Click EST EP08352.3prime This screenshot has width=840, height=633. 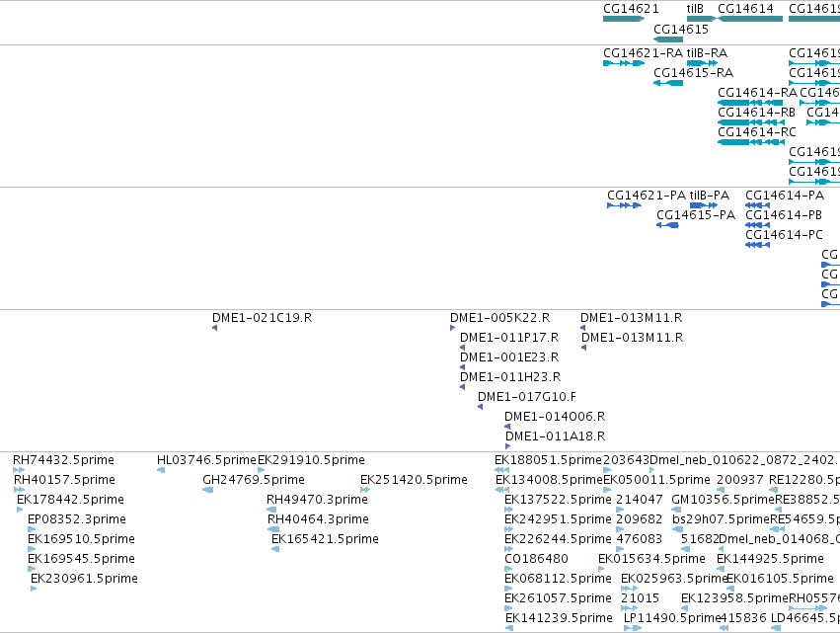click(32, 529)
